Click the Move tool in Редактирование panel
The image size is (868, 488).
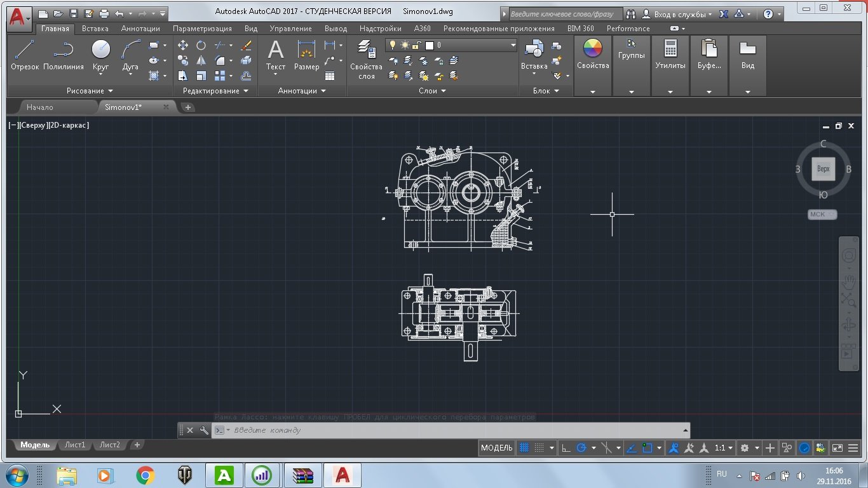(183, 45)
